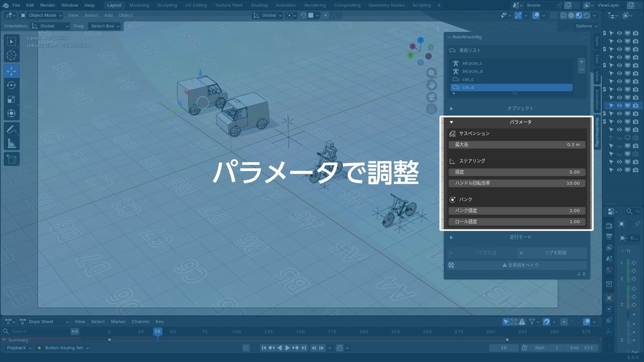Open the Object Mode dropdown
This screenshot has width=644, height=362.
[42, 15]
